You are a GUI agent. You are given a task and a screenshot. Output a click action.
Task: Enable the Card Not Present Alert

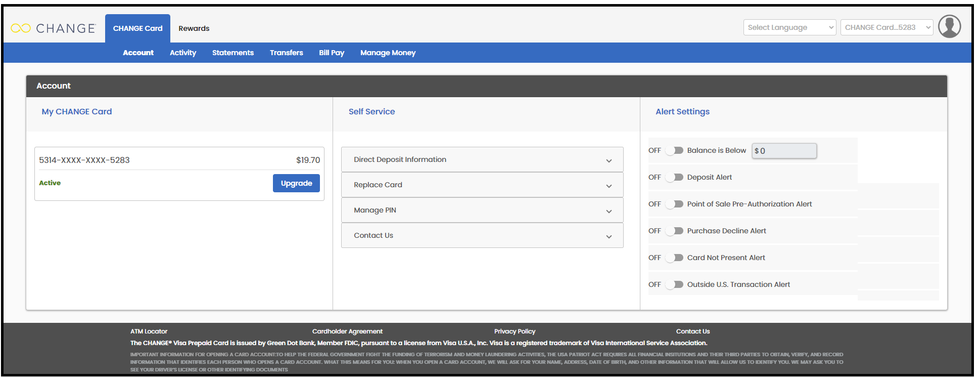[x=674, y=258]
